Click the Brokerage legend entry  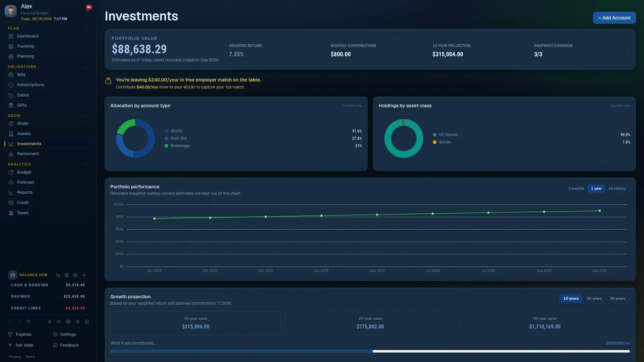263,146
